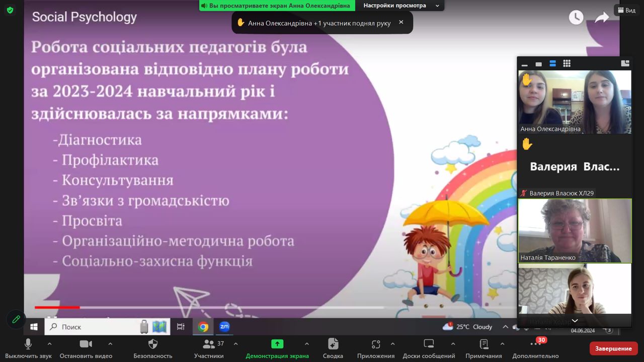Seek on the red video progress bar
This screenshot has height=362, width=644.
(57, 307)
